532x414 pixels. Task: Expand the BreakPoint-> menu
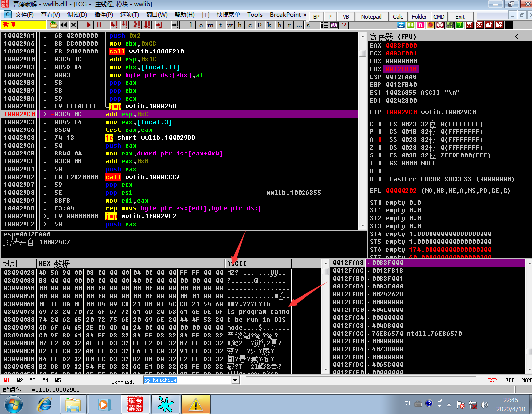288,15
